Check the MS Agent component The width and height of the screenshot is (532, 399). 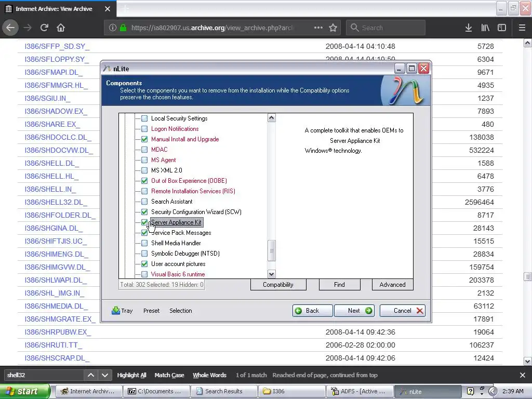coord(144,160)
